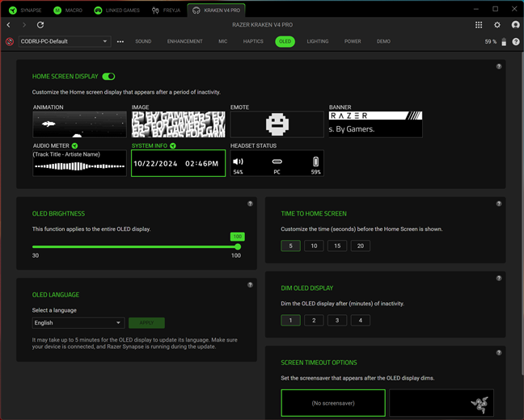The height and width of the screenshot is (420, 524).
Task: Open help for Screen Timeout Options
Action: click(x=499, y=353)
